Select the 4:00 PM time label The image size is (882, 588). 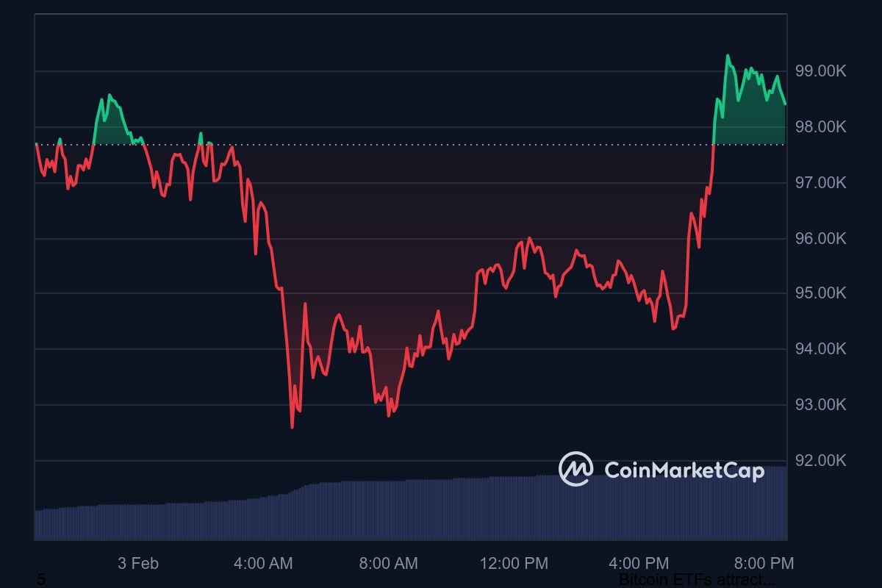(x=639, y=564)
